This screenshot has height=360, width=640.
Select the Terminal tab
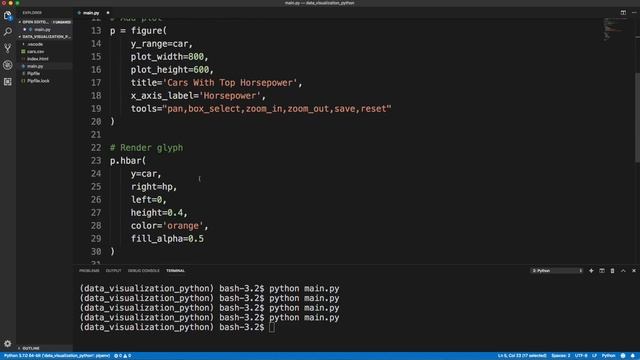click(176, 271)
